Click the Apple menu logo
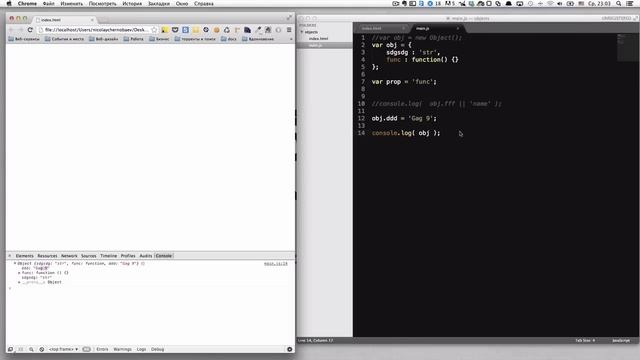 pyautogui.click(x=9, y=3)
